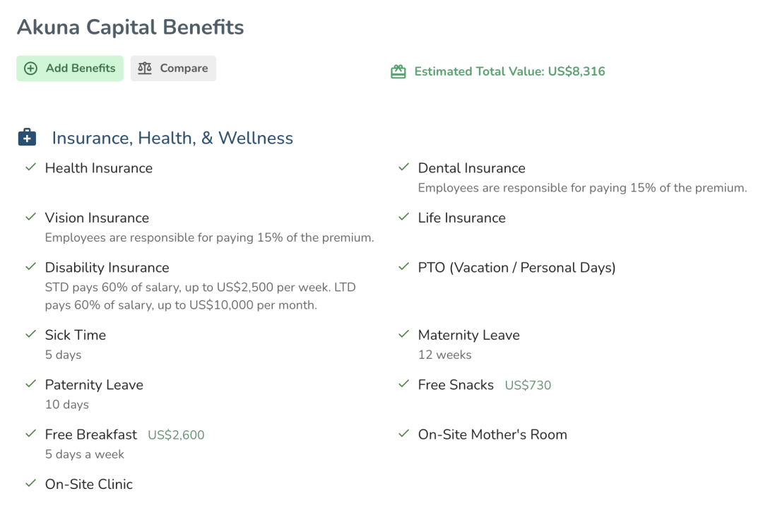Select the Insurance, Health, & Wellness heading
The image size is (763, 532).
click(172, 138)
